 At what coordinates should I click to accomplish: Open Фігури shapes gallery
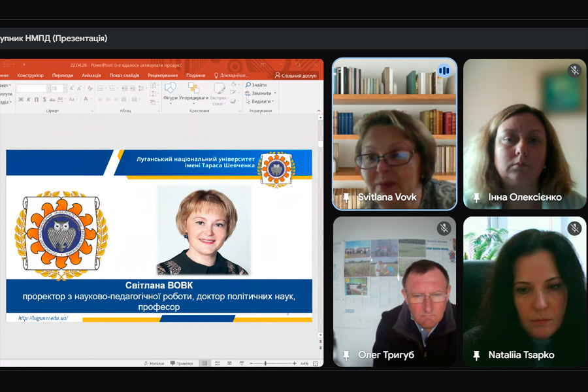pyautogui.click(x=171, y=92)
